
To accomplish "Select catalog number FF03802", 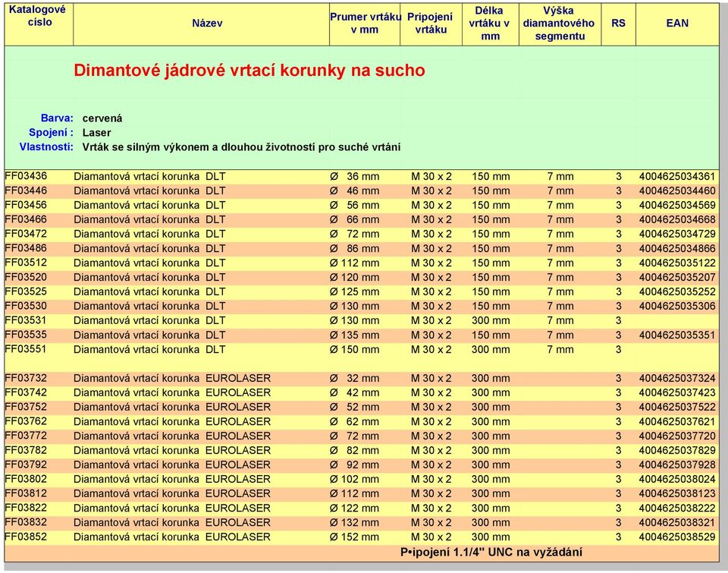I will click(x=26, y=479).
